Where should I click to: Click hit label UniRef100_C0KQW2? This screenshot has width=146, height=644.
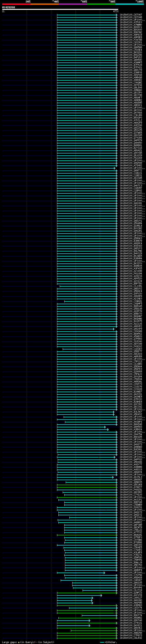click(131, 82)
